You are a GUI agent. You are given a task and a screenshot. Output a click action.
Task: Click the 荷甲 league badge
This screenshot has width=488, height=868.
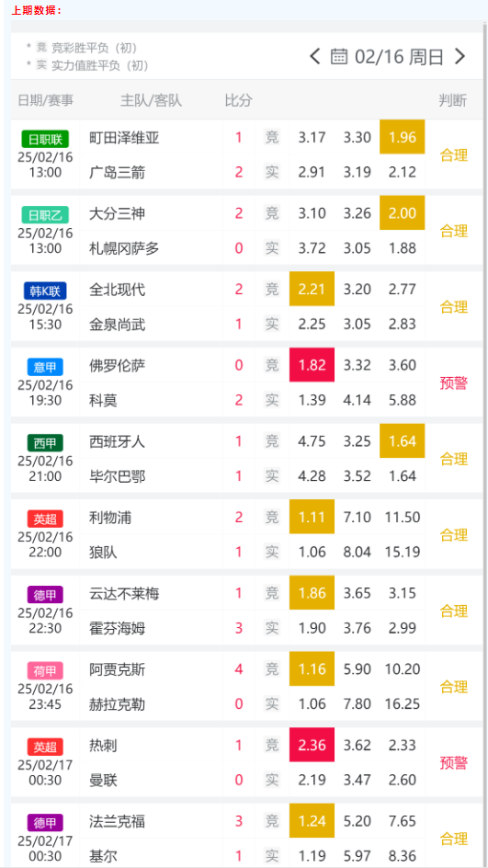tap(45, 670)
